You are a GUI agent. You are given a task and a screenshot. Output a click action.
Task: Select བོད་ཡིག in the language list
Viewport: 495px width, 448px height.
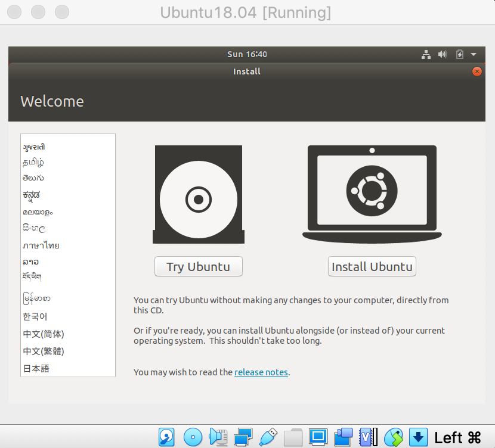[x=68, y=276]
